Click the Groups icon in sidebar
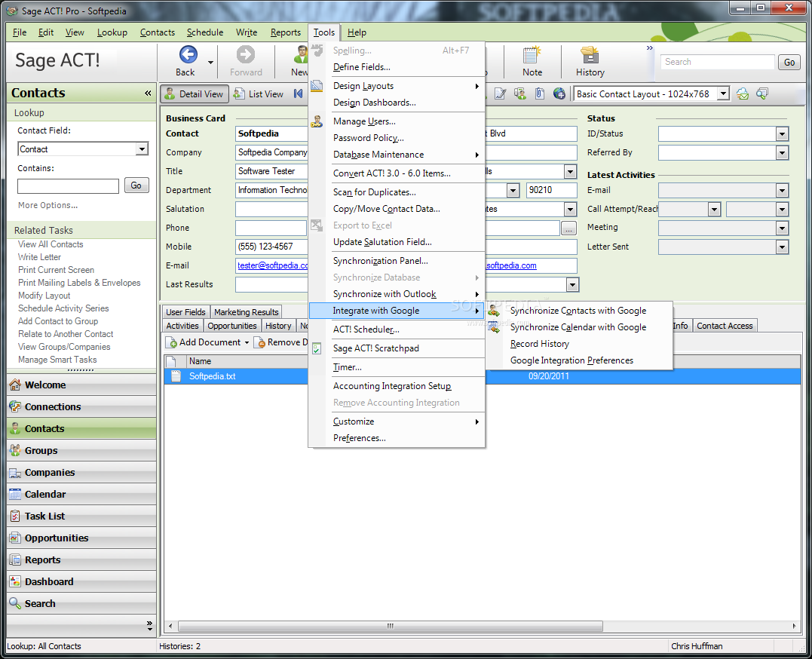The width and height of the screenshot is (812, 659). tap(15, 450)
